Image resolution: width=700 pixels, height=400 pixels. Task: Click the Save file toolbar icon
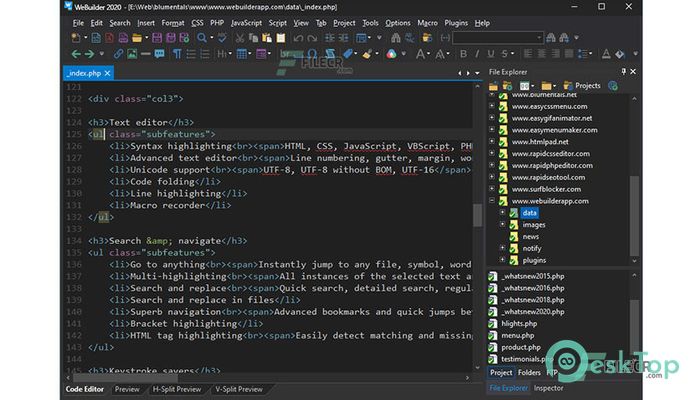pos(157,38)
